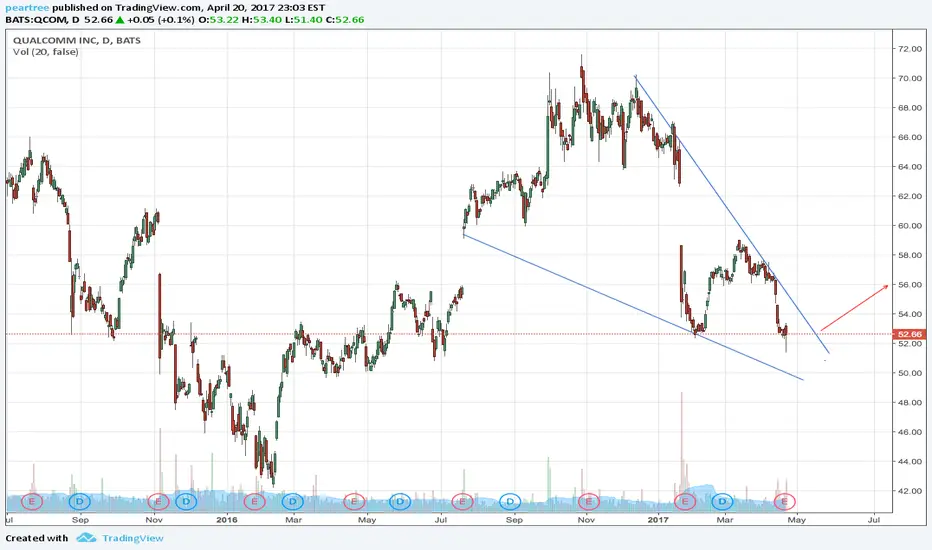Click the TradingView cloud logo icon
The height and width of the screenshot is (550, 932).
pyautogui.click(x=86, y=538)
